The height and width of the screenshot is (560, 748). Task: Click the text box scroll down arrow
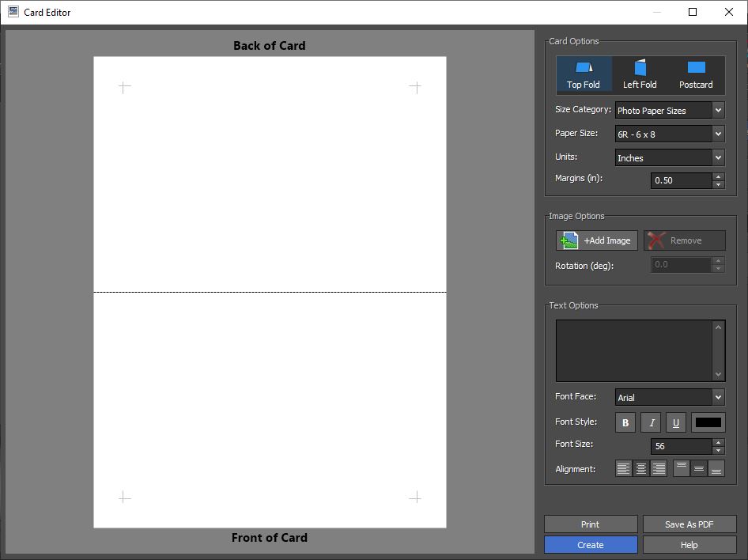point(719,374)
